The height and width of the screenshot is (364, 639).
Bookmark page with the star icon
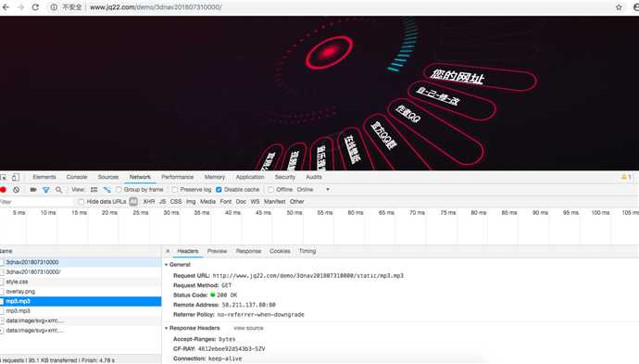619,7
